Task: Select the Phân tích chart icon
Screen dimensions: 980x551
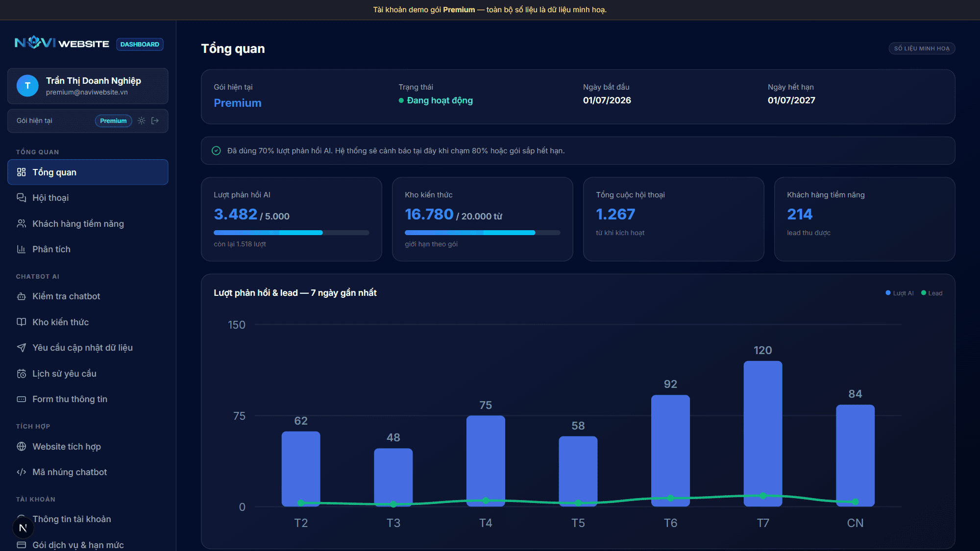Action: click(x=22, y=249)
